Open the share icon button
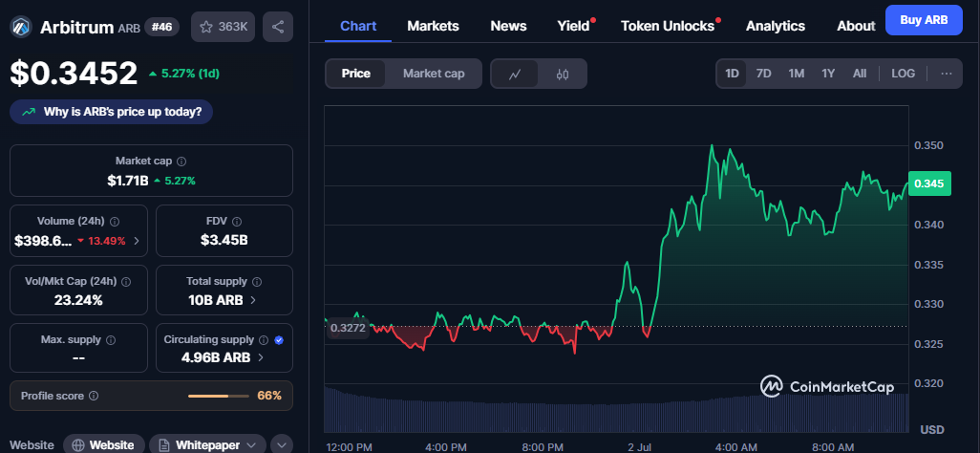Viewport: 980px width, 453px height. [x=278, y=27]
